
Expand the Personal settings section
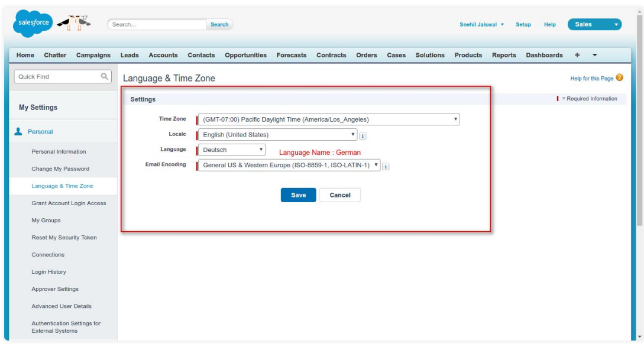(x=40, y=132)
